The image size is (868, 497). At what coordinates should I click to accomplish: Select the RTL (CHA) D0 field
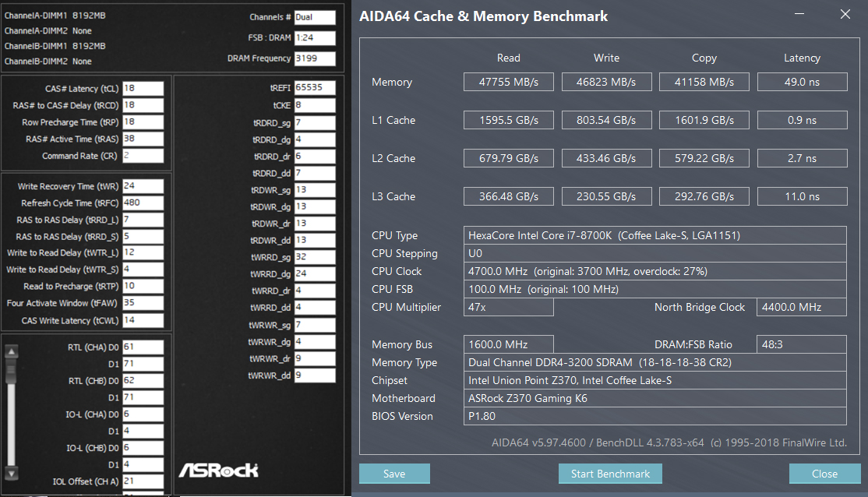143,347
